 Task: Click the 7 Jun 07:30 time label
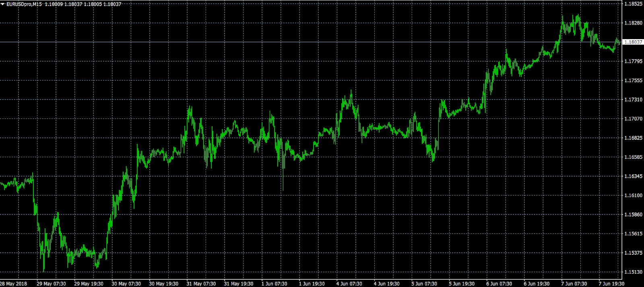point(574,284)
